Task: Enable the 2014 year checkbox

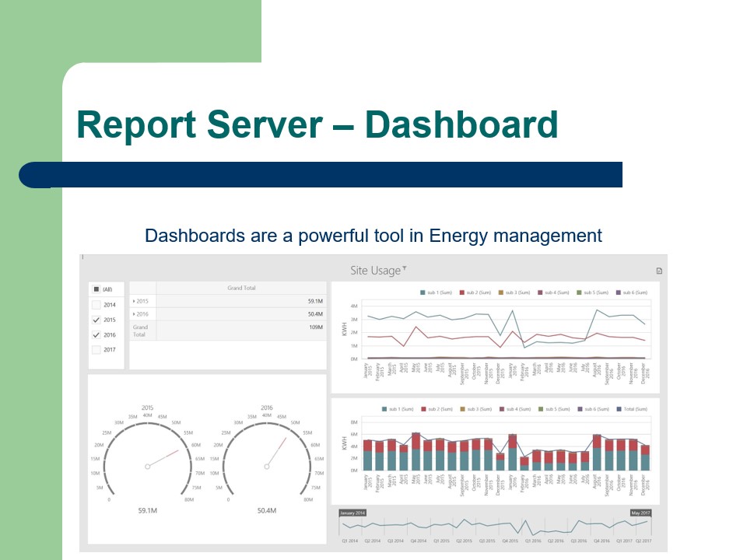Action: (96, 305)
